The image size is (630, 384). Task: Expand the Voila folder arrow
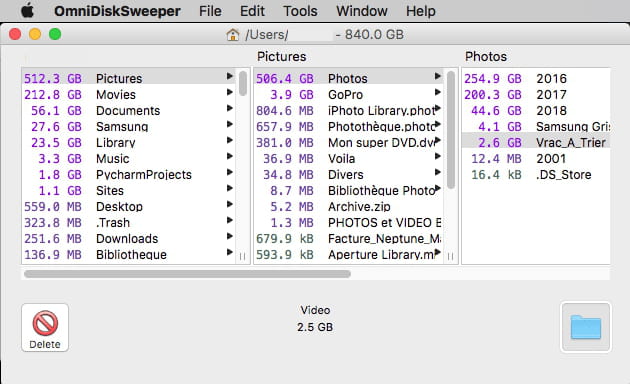click(438, 156)
